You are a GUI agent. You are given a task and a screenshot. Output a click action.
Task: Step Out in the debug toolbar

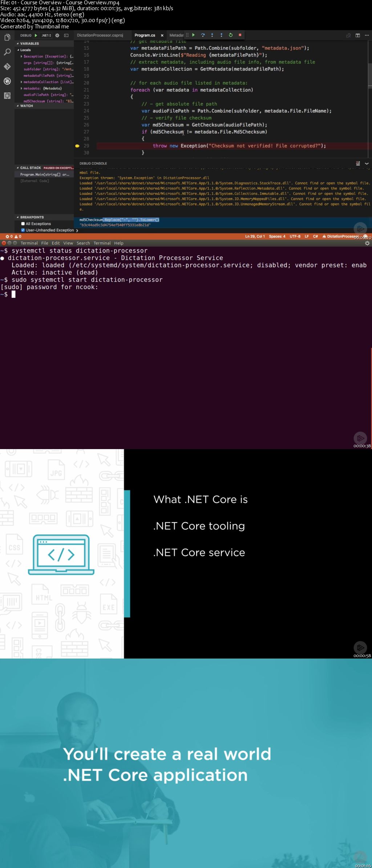pyautogui.click(x=221, y=35)
